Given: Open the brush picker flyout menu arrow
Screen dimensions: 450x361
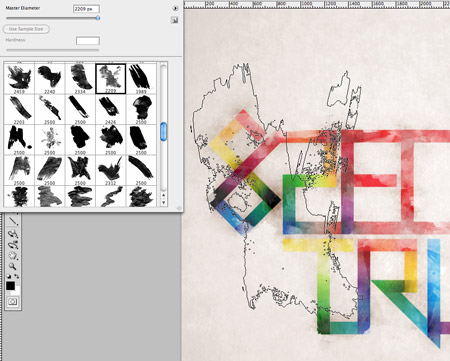Looking at the screenshot, I should pyautogui.click(x=175, y=8).
